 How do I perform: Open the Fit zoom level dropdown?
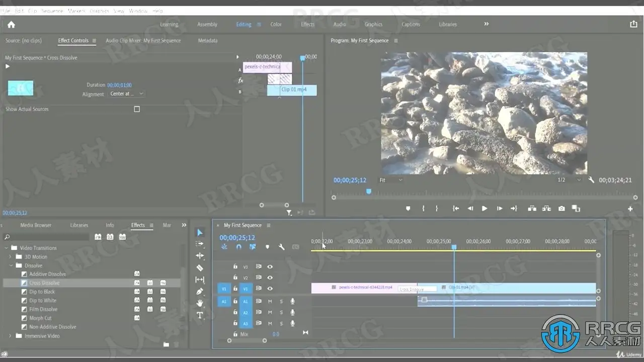tap(391, 180)
